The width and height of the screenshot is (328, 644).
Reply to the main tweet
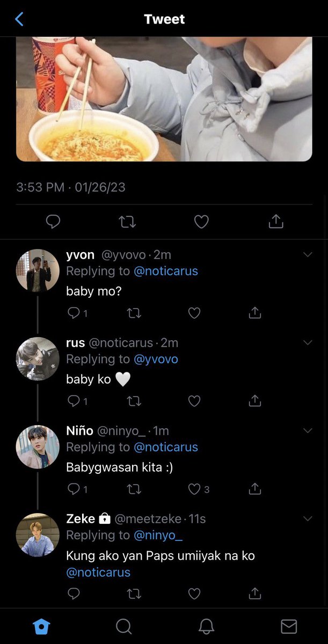[x=53, y=221]
